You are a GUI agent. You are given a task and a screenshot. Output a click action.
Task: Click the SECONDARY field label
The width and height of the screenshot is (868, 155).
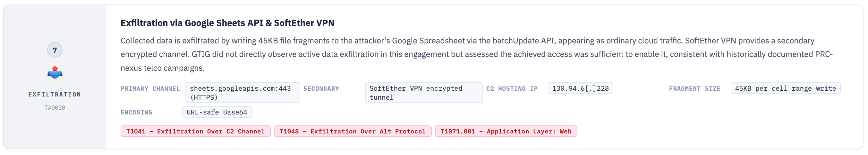tap(321, 89)
